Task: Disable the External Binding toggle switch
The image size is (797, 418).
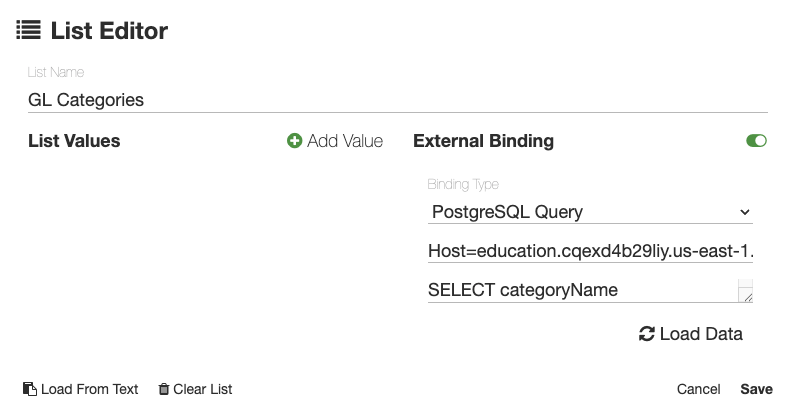Action: [x=756, y=141]
